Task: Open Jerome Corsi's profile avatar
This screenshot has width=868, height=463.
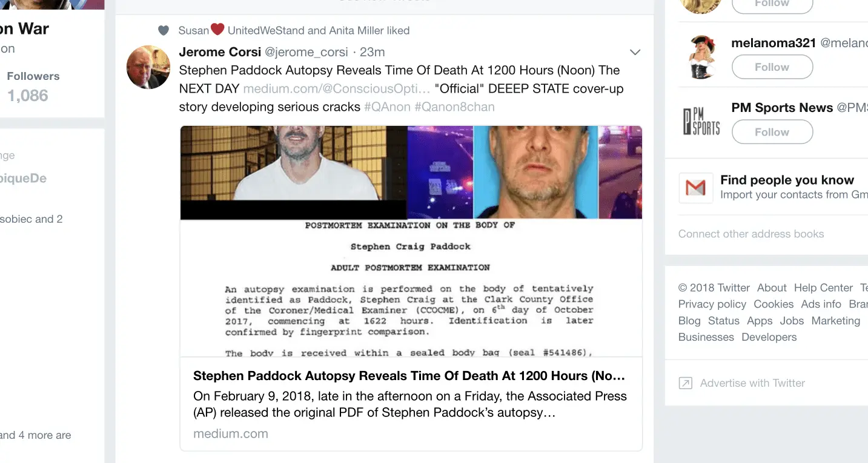Action: [x=148, y=67]
